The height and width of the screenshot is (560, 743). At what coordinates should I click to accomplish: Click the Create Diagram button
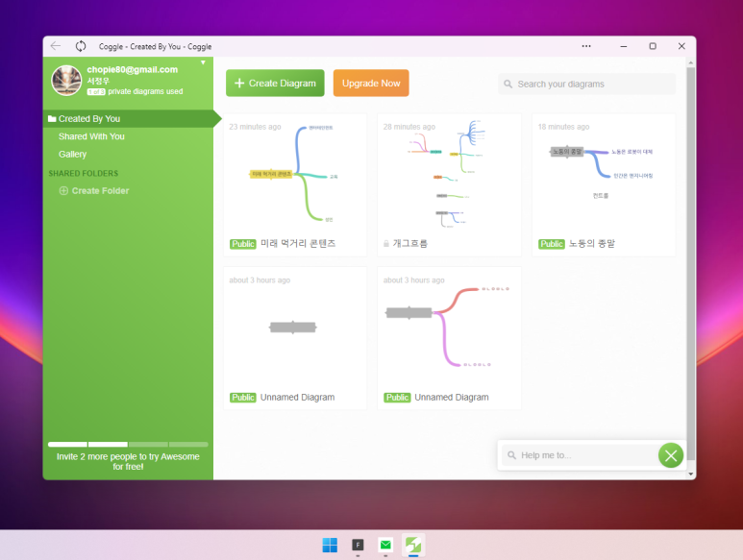point(275,84)
